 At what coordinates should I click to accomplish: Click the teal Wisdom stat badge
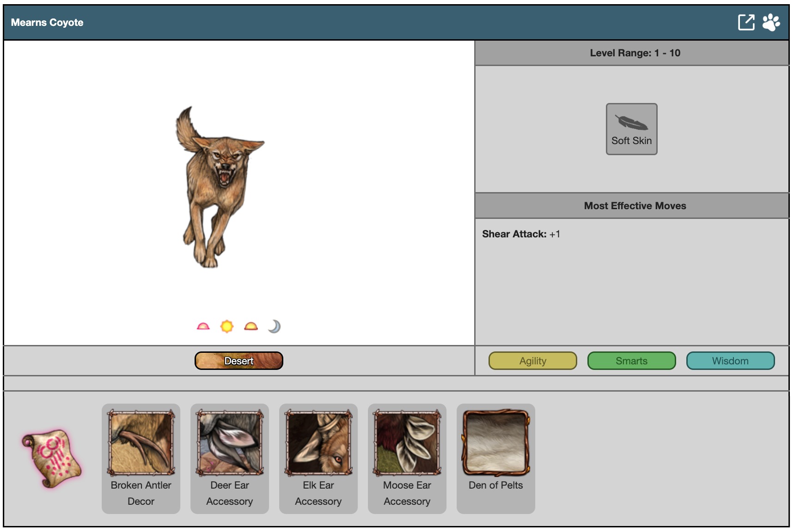730,361
